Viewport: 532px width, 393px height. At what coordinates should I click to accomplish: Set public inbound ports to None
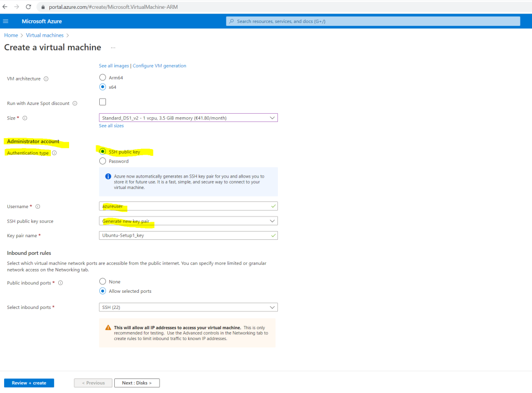click(102, 281)
